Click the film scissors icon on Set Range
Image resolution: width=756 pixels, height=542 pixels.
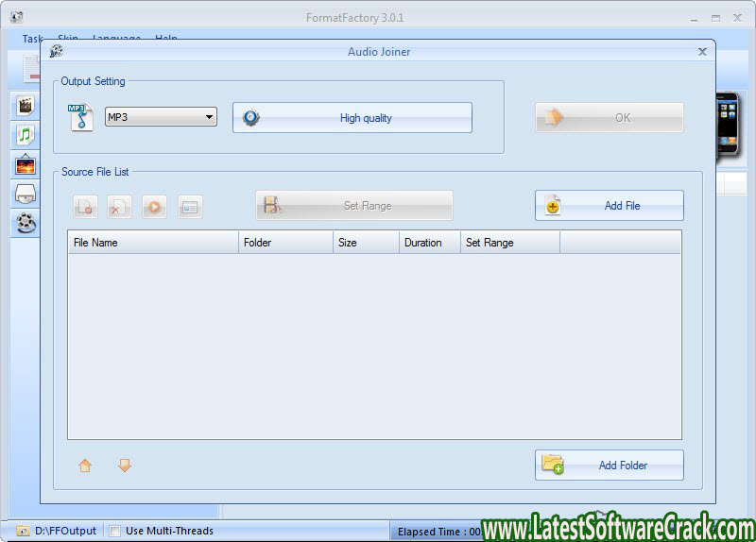click(x=272, y=205)
